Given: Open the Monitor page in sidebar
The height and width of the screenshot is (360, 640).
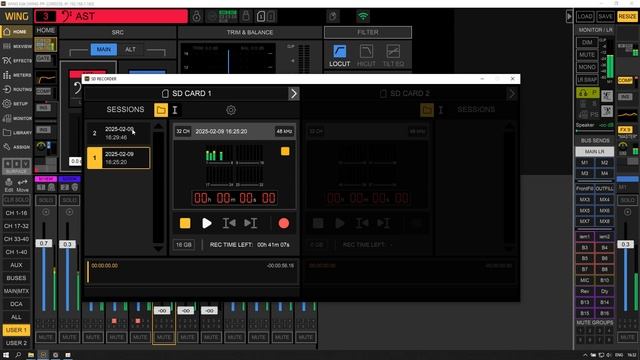Looking at the screenshot, I should (x=16, y=118).
